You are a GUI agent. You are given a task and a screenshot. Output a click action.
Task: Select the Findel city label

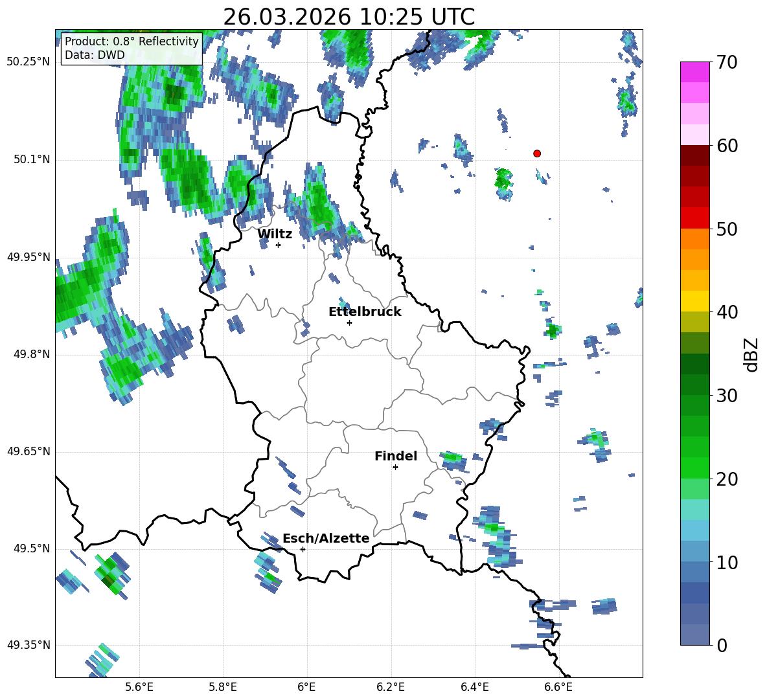(x=396, y=456)
